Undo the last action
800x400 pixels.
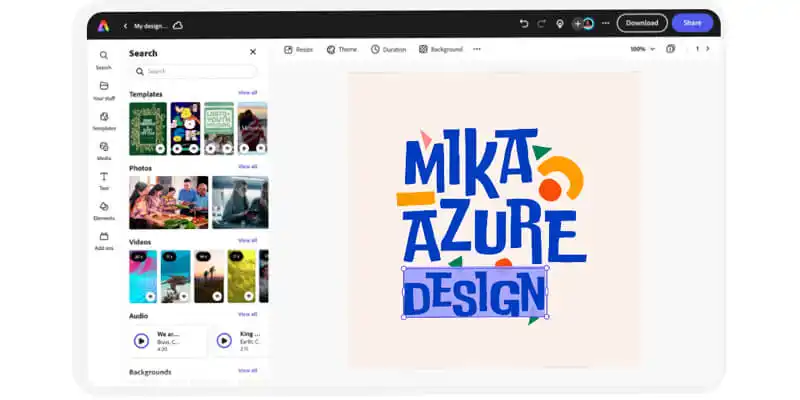[523, 23]
